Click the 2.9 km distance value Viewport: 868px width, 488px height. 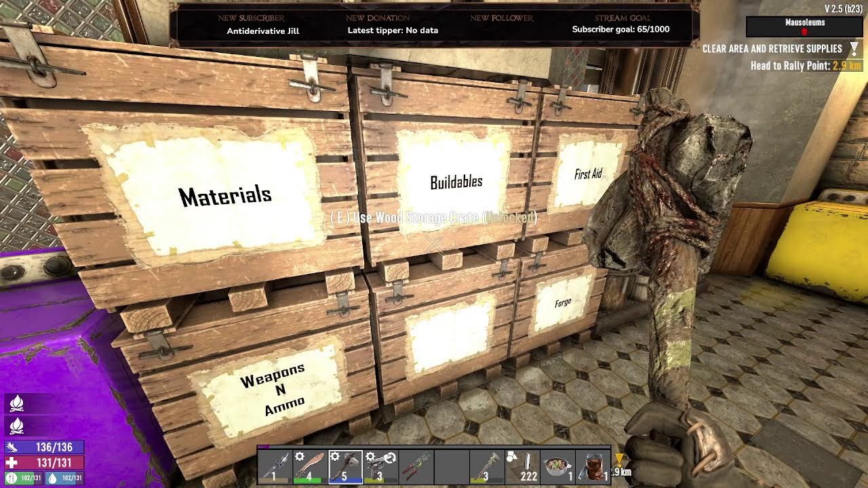click(x=848, y=66)
